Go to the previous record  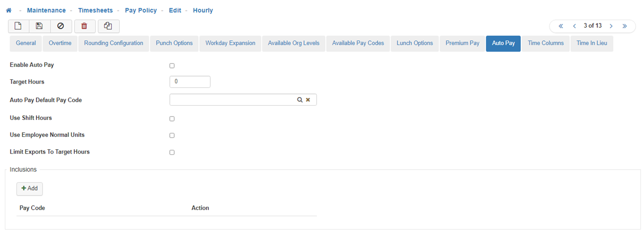tap(574, 26)
